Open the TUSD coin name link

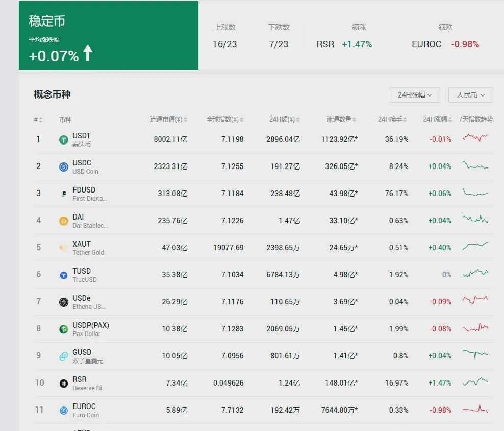click(82, 271)
